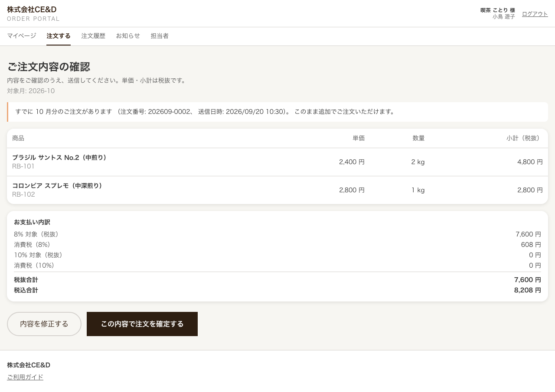The image size is (555, 392).
Task: Click the 8,208 円 tax-included total
Action: coord(528,290)
